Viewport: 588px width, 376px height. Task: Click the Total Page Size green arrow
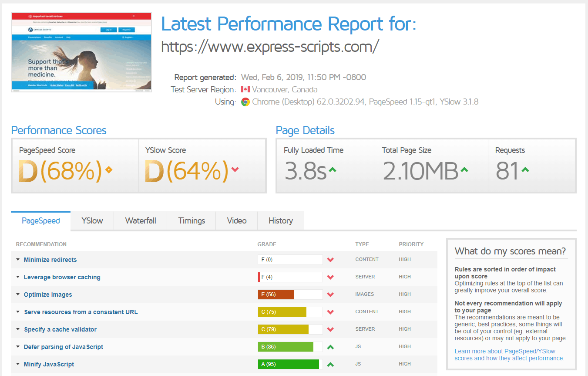click(x=464, y=169)
